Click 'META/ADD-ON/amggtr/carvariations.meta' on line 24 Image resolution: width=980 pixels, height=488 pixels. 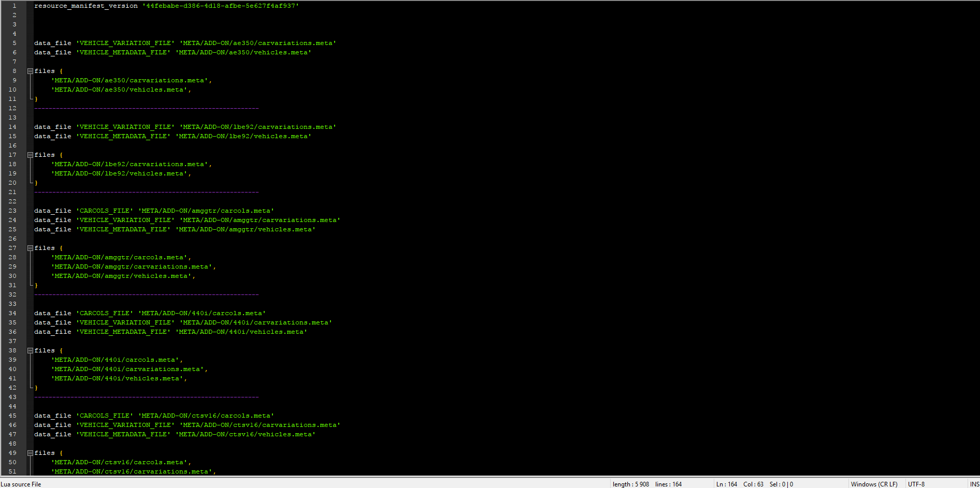pos(260,220)
